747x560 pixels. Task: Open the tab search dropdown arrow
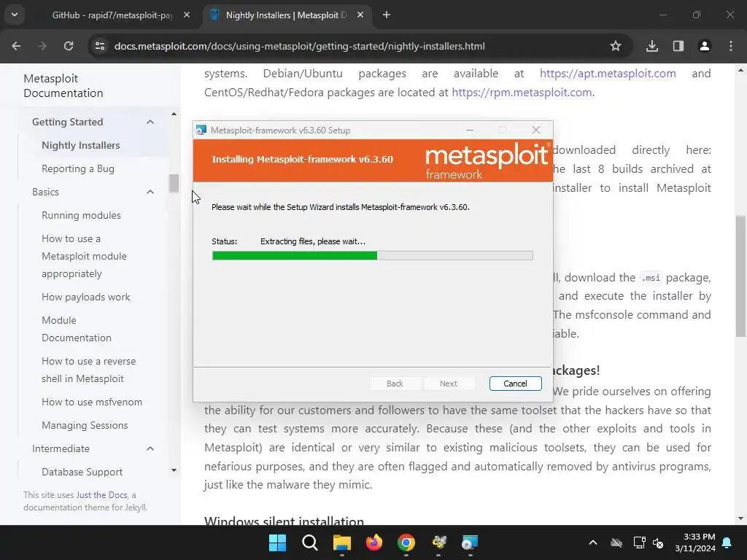(15, 15)
